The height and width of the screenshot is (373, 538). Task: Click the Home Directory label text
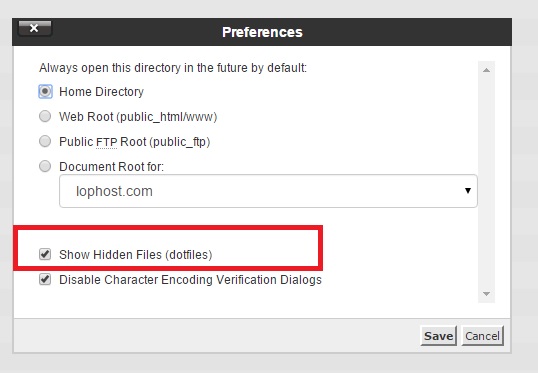(x=101, y=92)
